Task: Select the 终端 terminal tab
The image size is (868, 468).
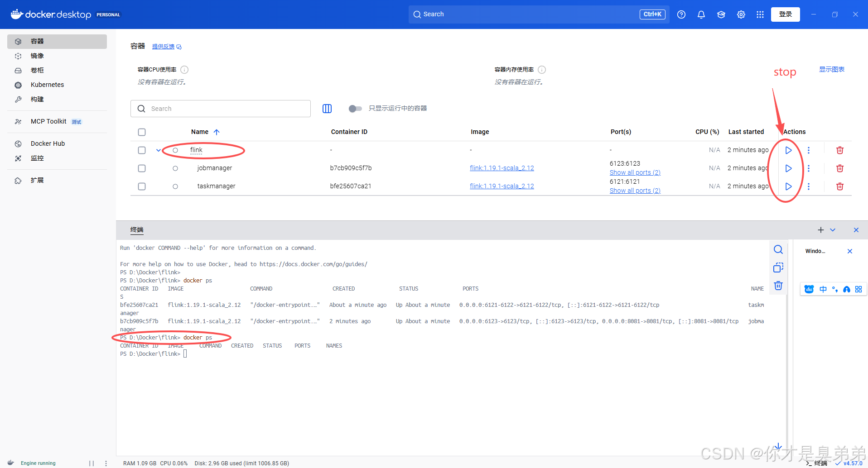Action: pyautogui.click(x=137, y=230)
